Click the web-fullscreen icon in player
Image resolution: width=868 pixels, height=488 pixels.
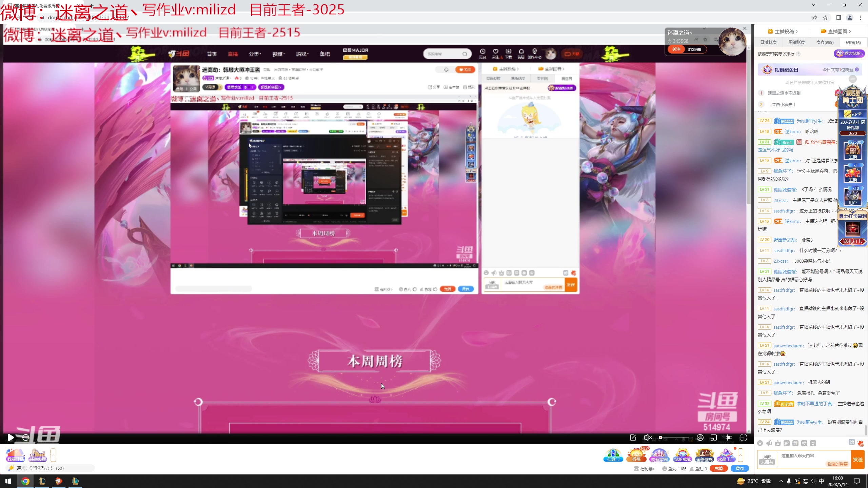pos(729,438)
